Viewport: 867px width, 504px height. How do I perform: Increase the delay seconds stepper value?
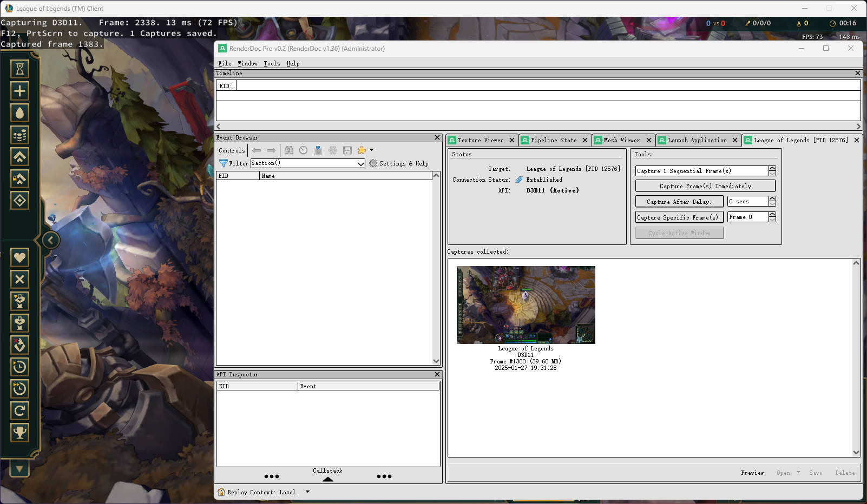pos(772,198)
